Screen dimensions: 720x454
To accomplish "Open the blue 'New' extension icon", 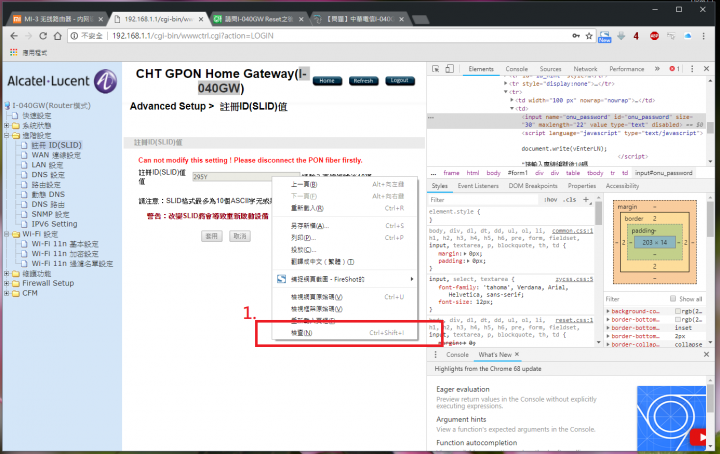I will point(604,36).
